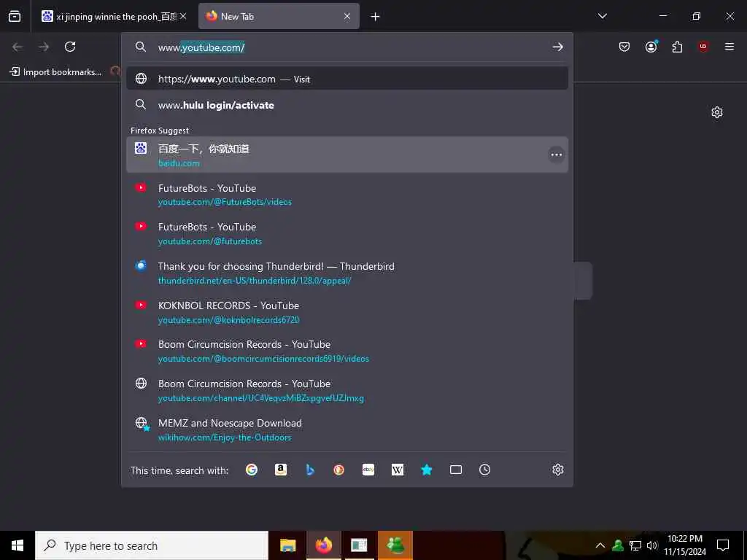Open the three-dot menu for baidu.com suggestion
The height and width of the screenshot is (560, 747).
point(556,155)
